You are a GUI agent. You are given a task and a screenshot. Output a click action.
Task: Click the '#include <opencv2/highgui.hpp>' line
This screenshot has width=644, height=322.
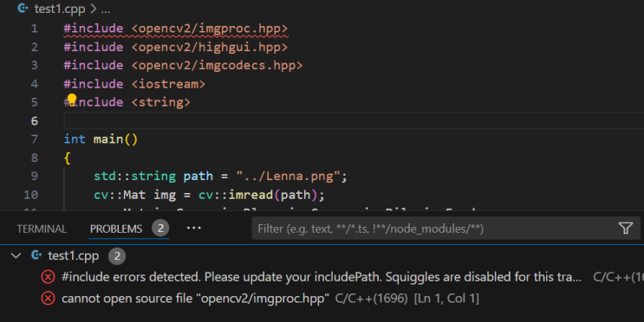(176, 47)
